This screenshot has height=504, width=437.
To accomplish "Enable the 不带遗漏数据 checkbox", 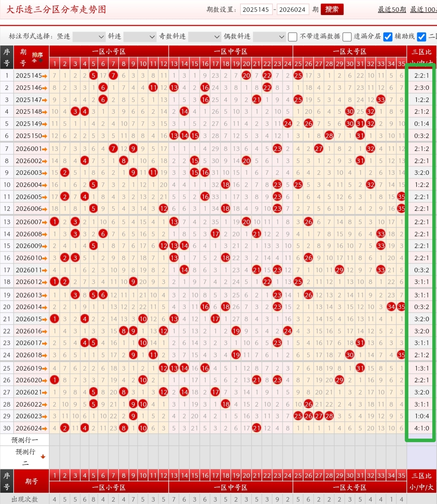I will pos(293,37).
